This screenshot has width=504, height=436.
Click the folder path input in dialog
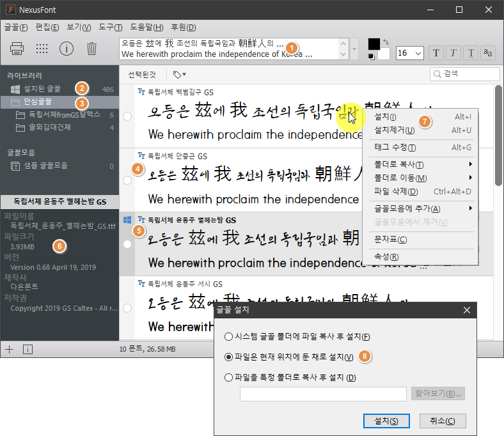tap(323, 394)
